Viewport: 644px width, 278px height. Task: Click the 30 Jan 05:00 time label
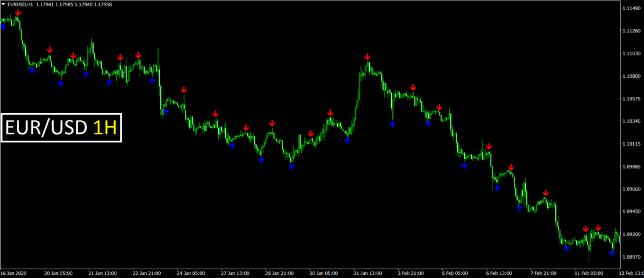pos(324,273)
